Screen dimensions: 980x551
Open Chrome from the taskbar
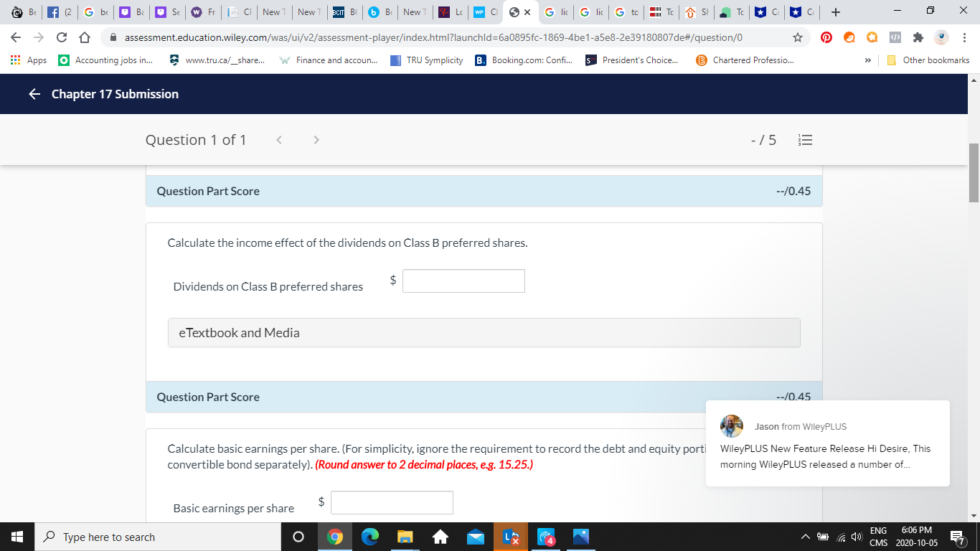(x=334, y=537)
